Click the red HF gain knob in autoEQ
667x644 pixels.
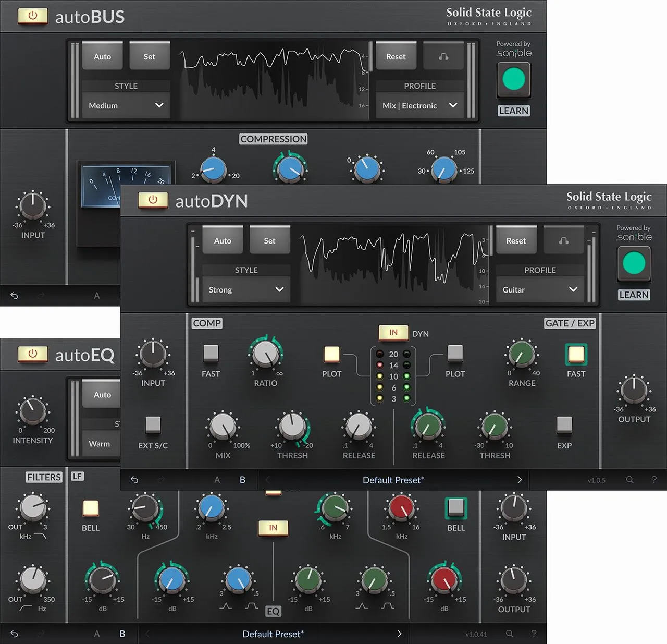(444, 580)
